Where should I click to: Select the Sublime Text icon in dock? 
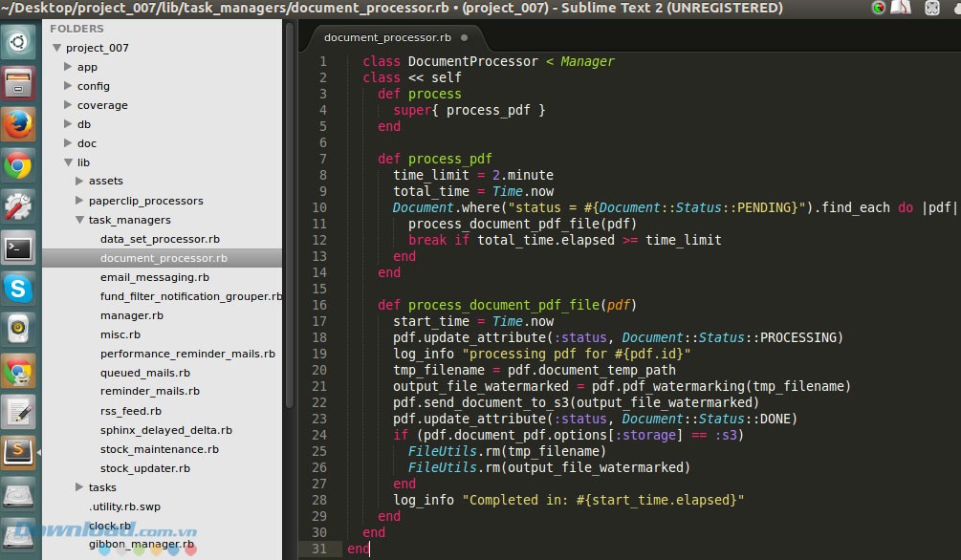(19, 454)
